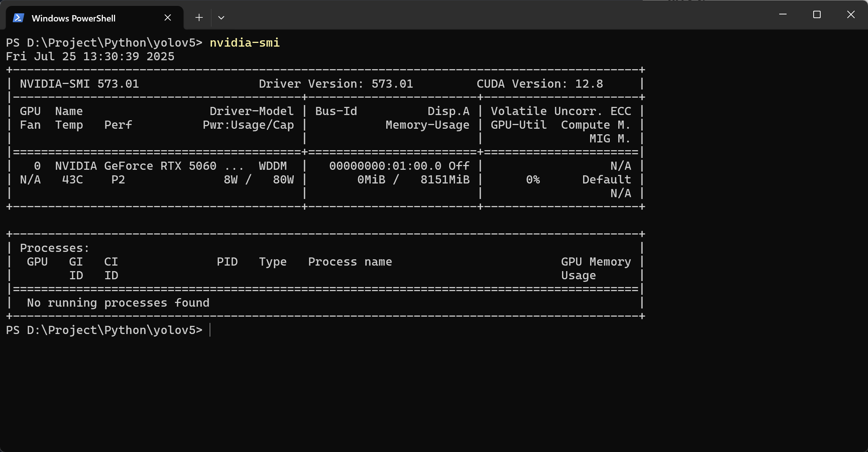Click "CUDA Version: 12.8" text
The height and width of the screenshot is (452, 868).
(540, 84)
